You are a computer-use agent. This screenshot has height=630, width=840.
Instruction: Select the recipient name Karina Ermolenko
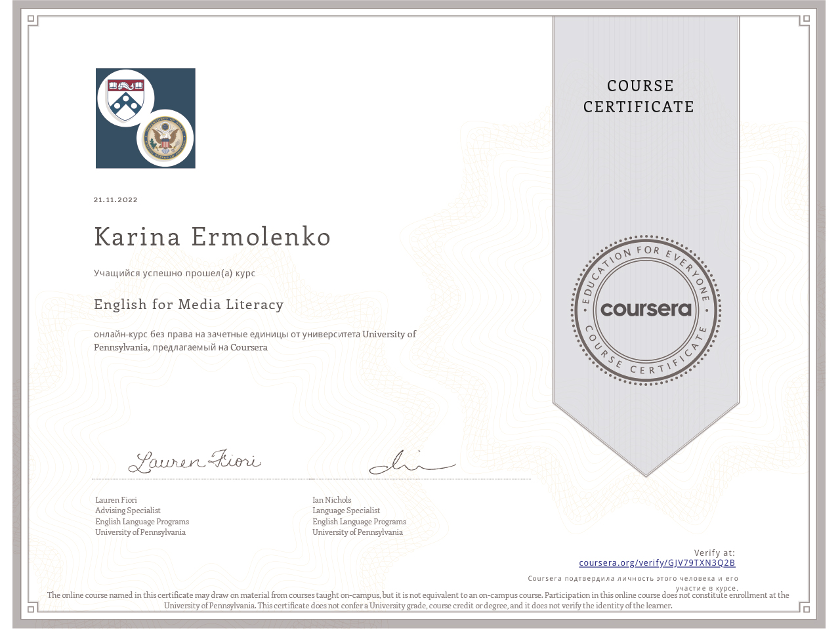(x=212, y=237)
